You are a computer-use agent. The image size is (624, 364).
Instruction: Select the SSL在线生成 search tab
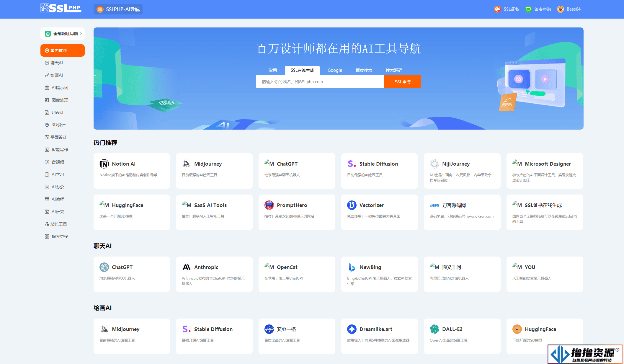(302, 70)
